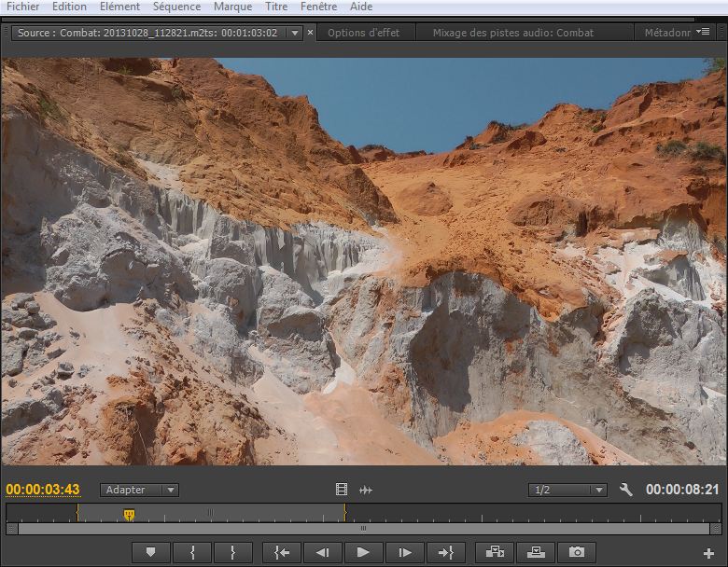
Task: Export a frame with the camera icon
Action: click(x=577, y=552)
